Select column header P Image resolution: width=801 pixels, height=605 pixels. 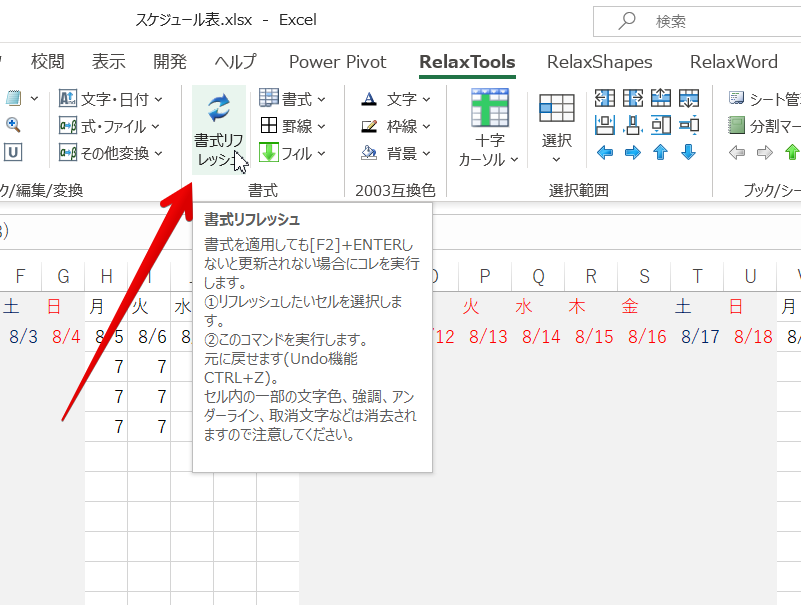pyautogui.click(x=485, y=276)
